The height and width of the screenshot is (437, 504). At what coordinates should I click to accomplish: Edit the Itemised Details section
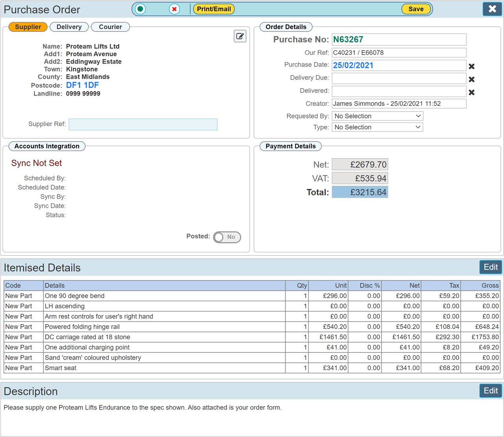click(491, 267)
